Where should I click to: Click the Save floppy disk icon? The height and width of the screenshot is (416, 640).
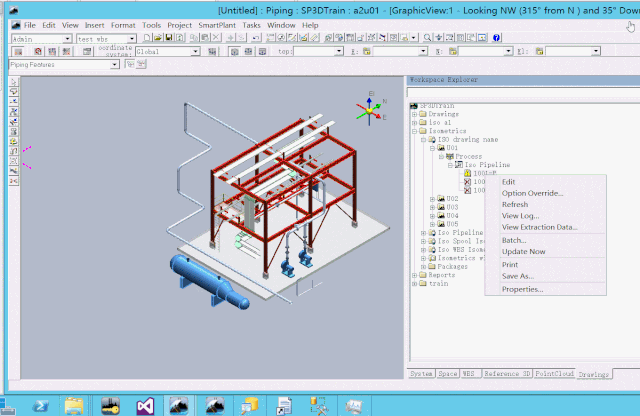(169, 38)
